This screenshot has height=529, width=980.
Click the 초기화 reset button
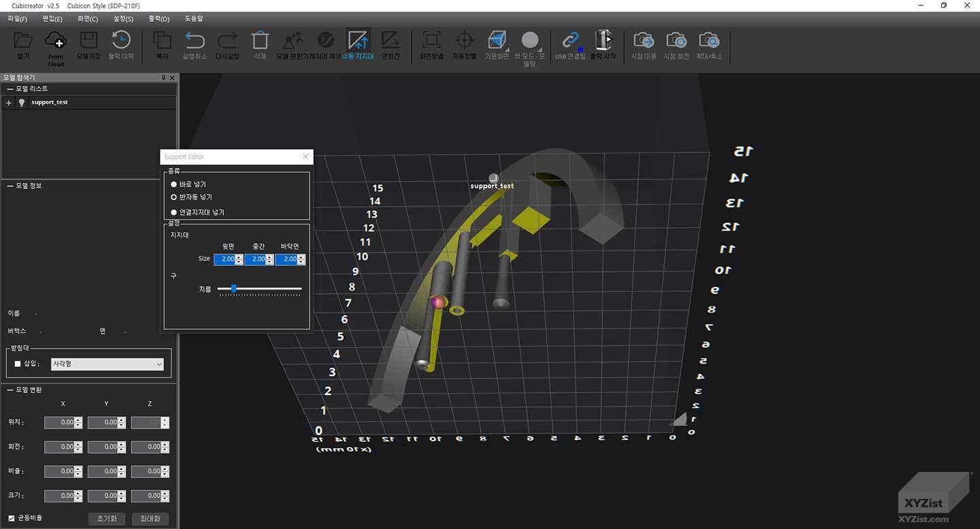tap(107, 519)
